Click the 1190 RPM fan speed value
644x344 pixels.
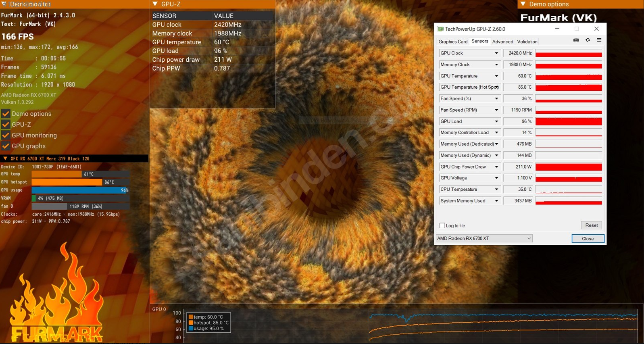coord(518,110)
